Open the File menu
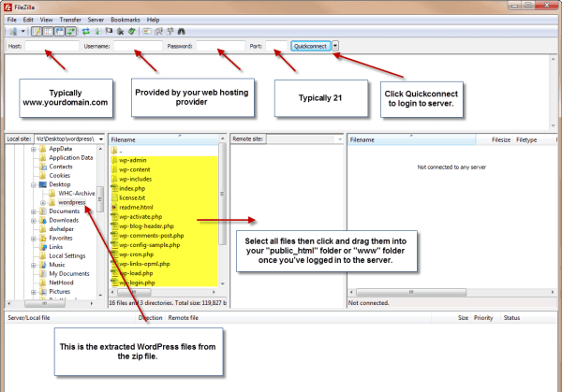The image size is (562, 392). pyautogui.click(x=12, y=20)
